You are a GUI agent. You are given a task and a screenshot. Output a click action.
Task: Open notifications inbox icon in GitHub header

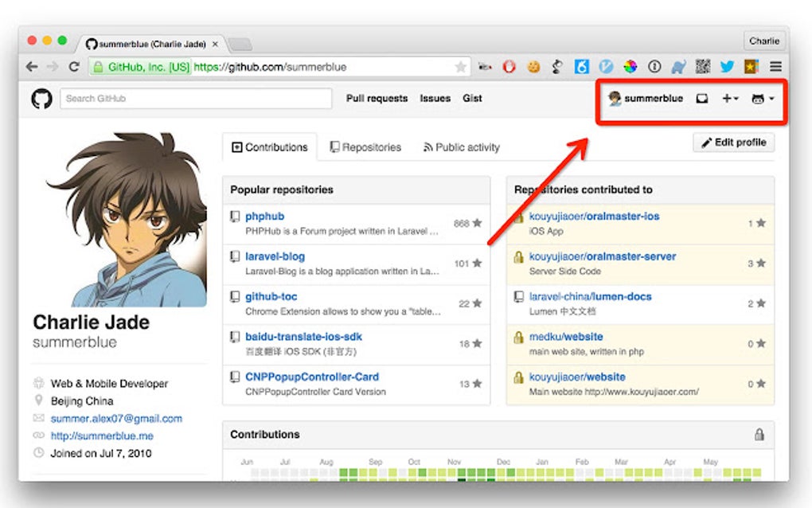(701, 99)
